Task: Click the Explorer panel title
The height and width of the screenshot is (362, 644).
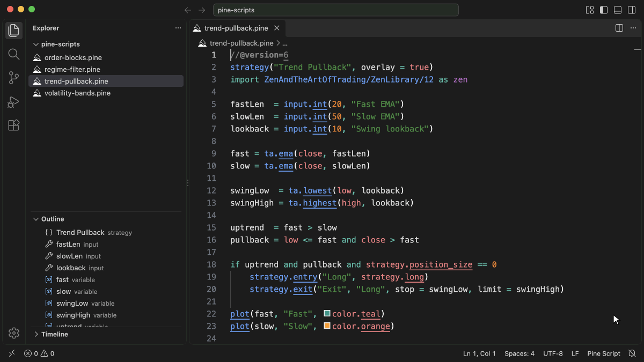Action: (46, 28)
